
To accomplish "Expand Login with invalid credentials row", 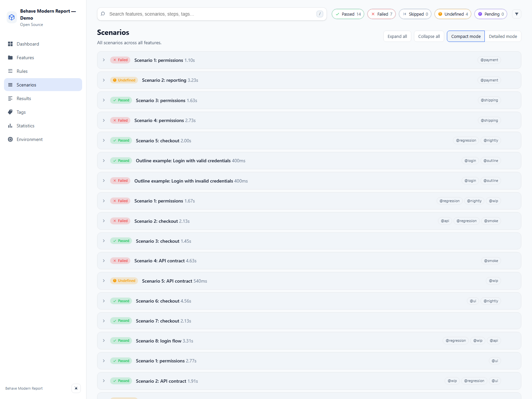I will tap(309, 181).
